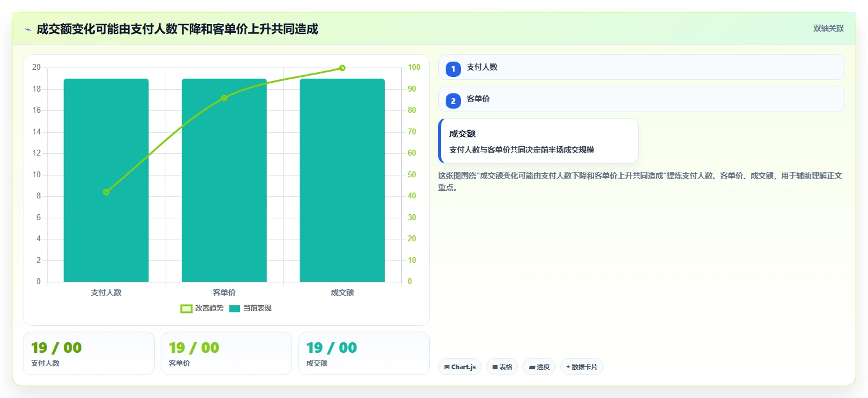Image resolution: width=868 pixels, height=398 pixels.
Task: Select the 客单价 stat card 19 / 00
Action: (x=226, y=353)
